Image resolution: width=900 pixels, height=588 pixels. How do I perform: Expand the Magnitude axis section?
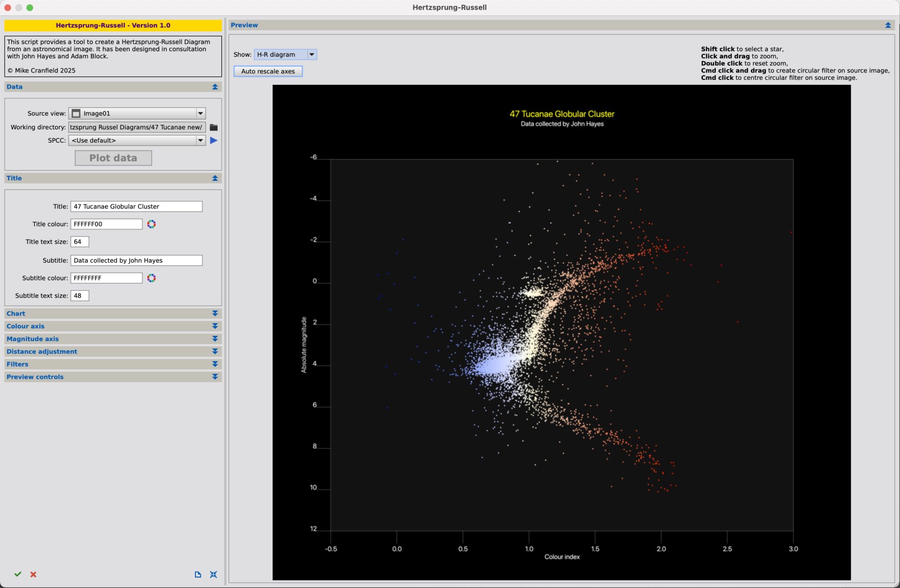coord(214,338)
